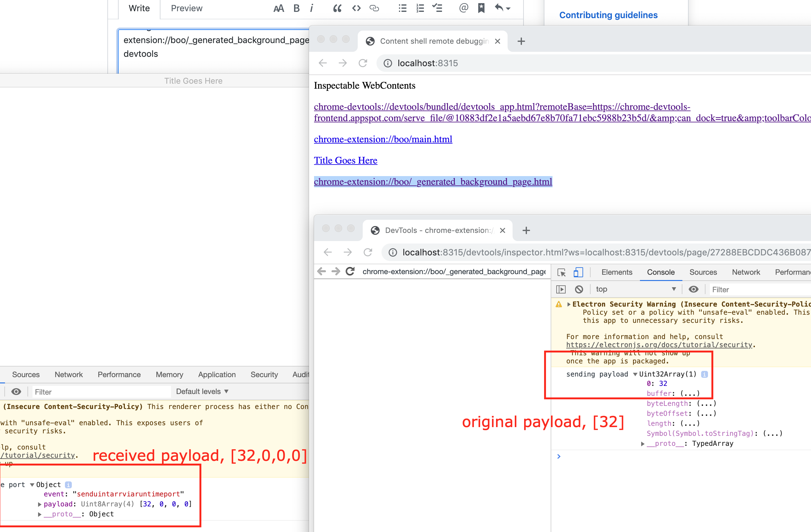The height and width of the screenshot is (532, 811).
Task: Insert a link in GitHub editor
Action: 374,8
